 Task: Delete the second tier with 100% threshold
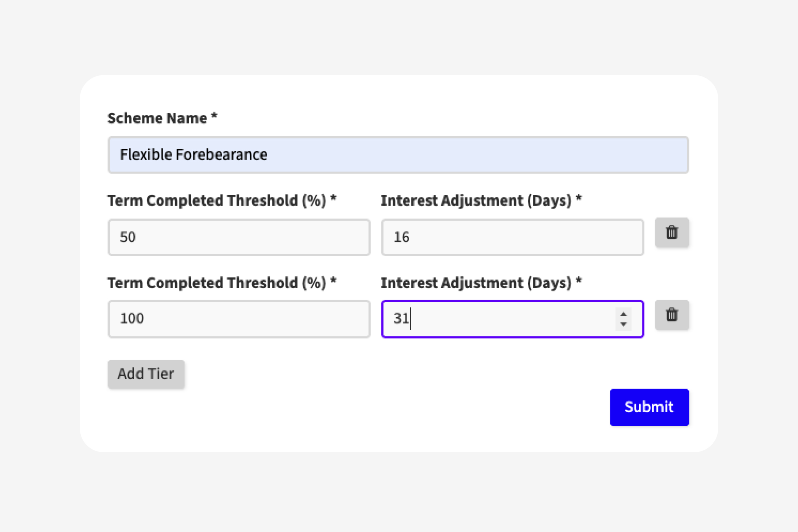pos(672,315)
